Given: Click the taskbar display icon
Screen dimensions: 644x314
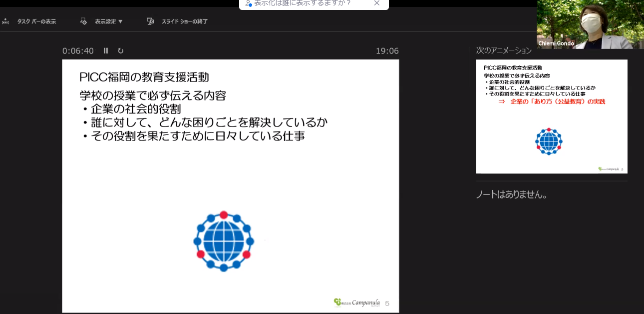Looking at the screenshot, I should [x=6, y=21].
